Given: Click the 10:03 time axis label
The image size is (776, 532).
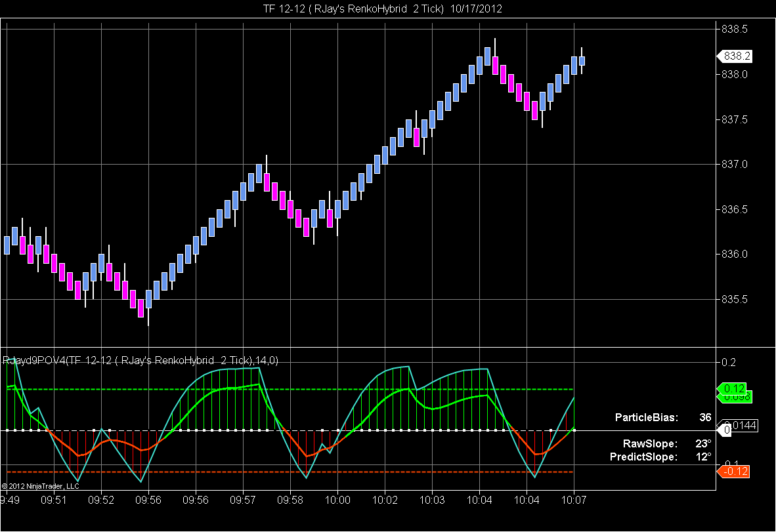Looking at the screenshot, I should point(432,500).
